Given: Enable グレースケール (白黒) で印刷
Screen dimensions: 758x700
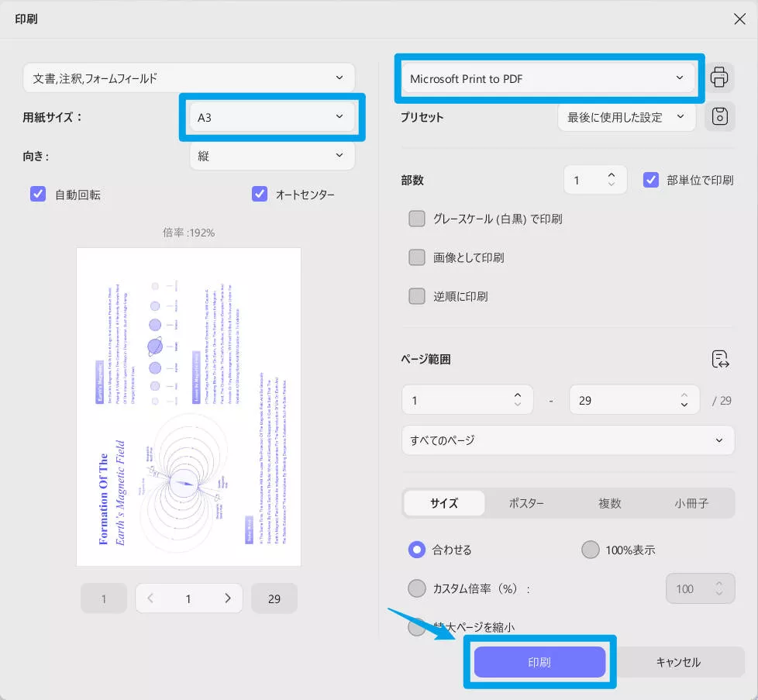Looking at the screenshot, I should 416,219.
